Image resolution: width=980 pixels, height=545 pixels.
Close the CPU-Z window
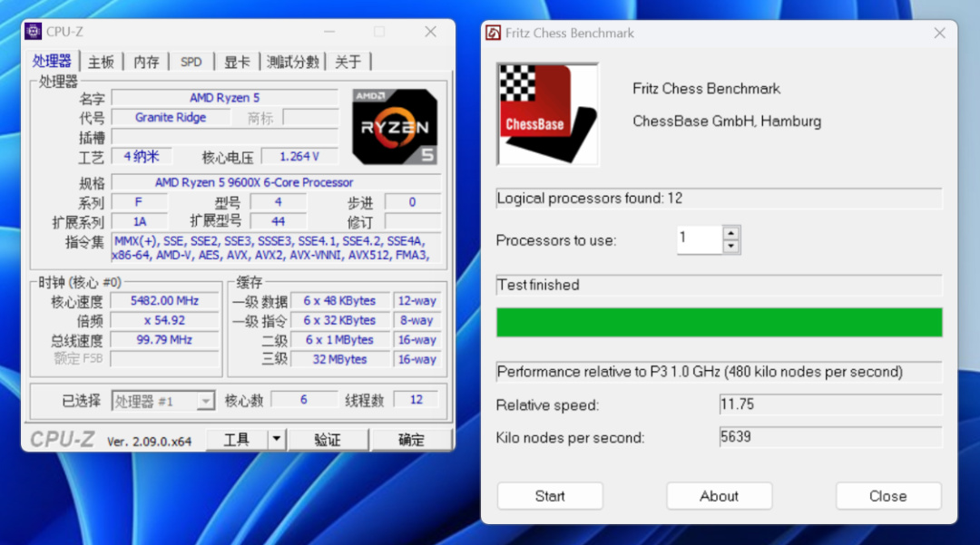click(431, 32)
